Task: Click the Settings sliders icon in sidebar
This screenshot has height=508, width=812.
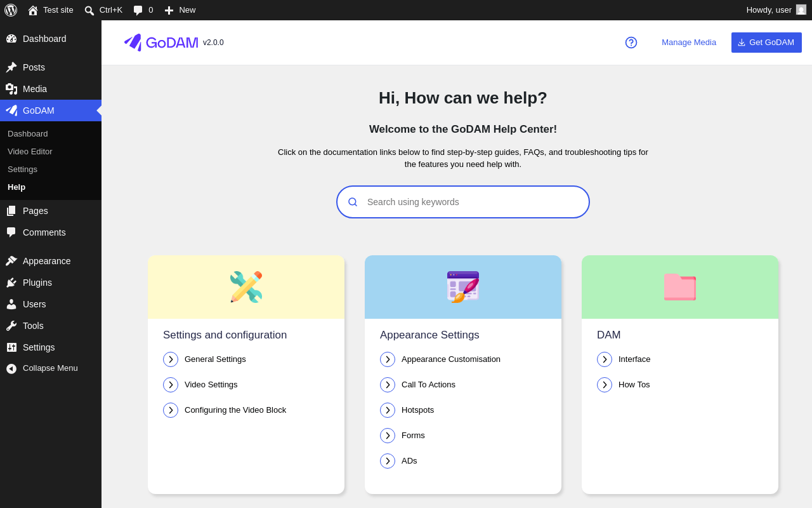Action: pos(11,347)
